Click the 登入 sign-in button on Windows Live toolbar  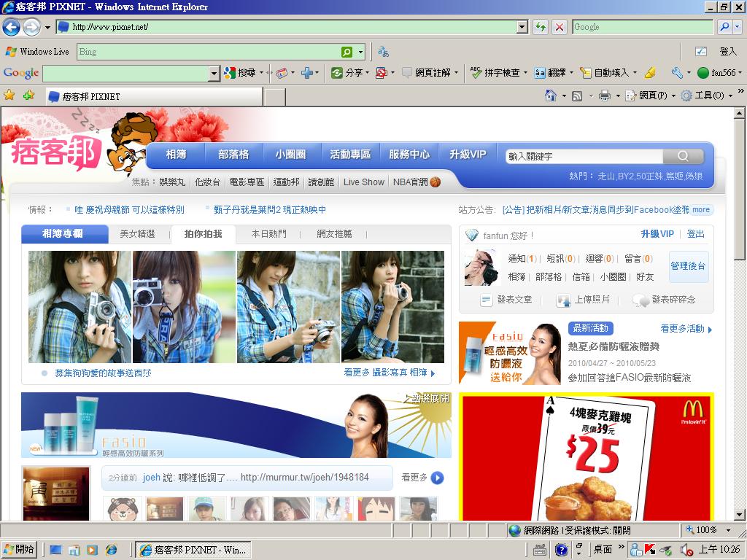(x=728, y=52)
